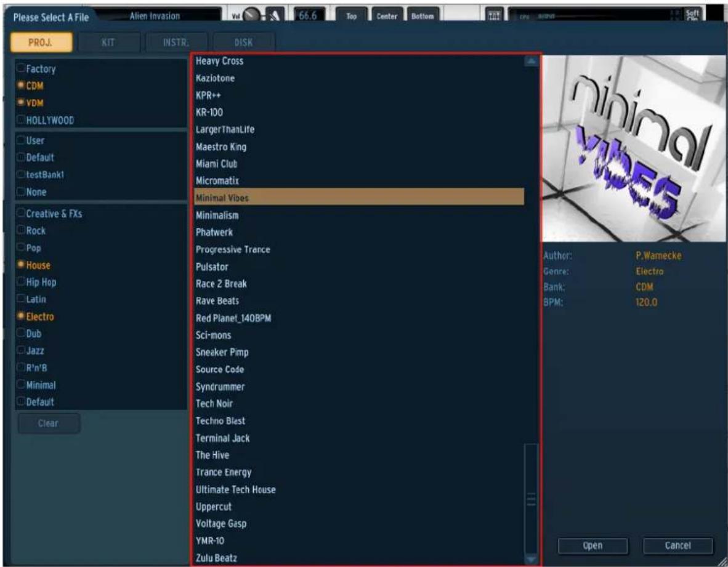Switch to the PROJ. tab

[41, 42]
